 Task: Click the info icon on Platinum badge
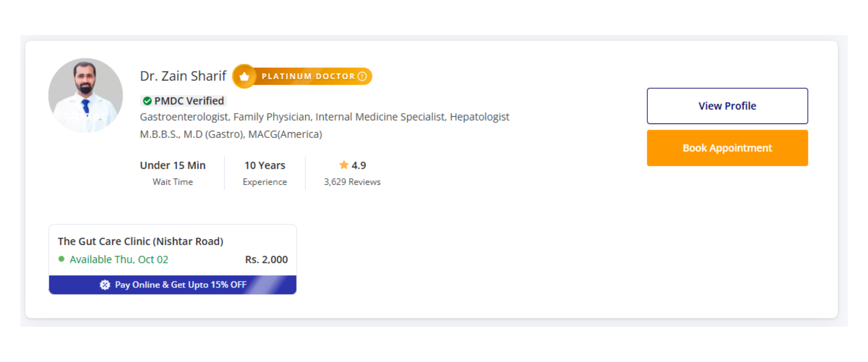(362, 76)
